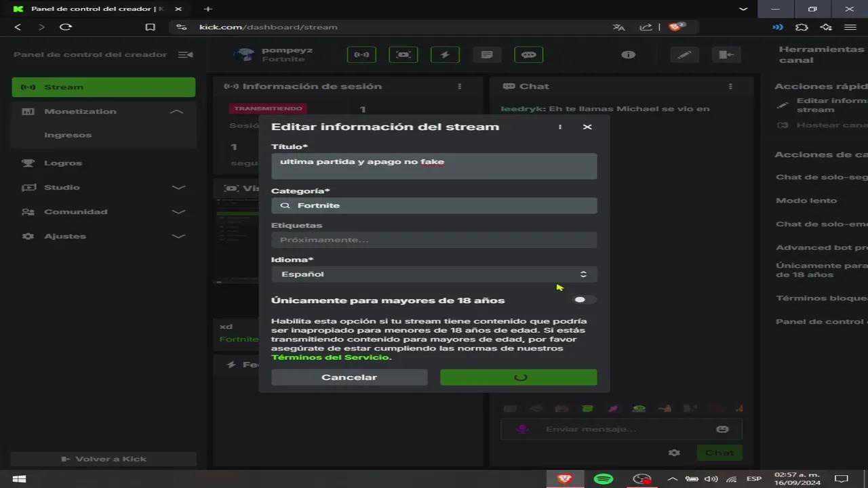Open a new browser tab
Image resolution: width=868 pixels, height=488 pixels.
(x=208, y=9)
